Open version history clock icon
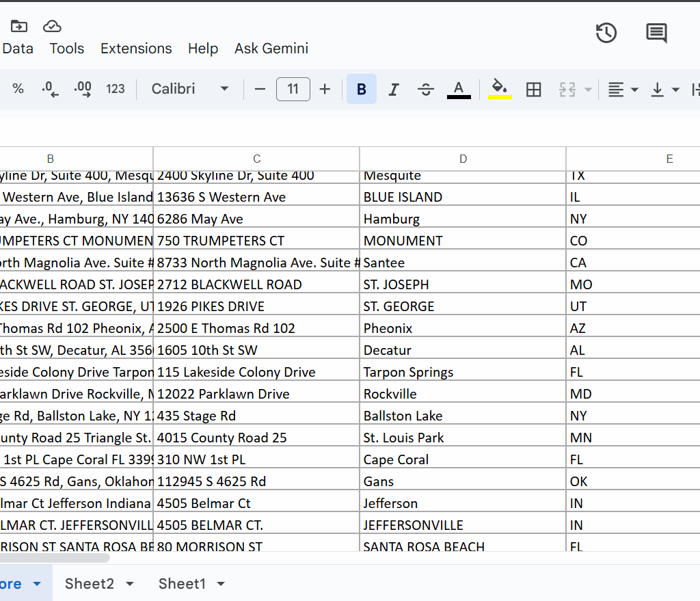Viewport: 700px width, 601px height. point(606,33)
